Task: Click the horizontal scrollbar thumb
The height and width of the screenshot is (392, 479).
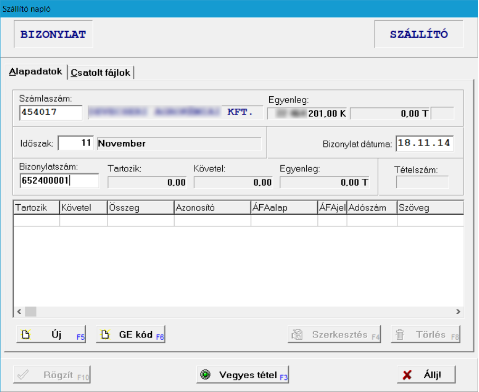Action: click(x=31, y=312)
